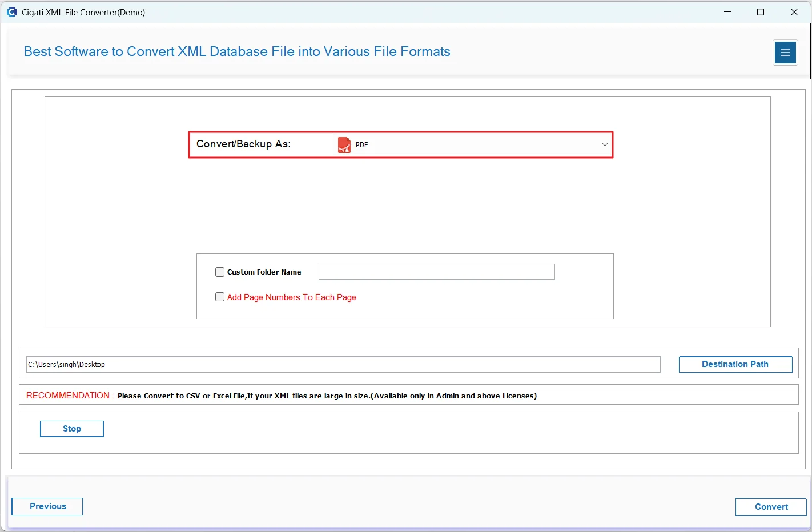Close the Cigati XML File Converter window
The image size is (812, 532).
[794, 12]
